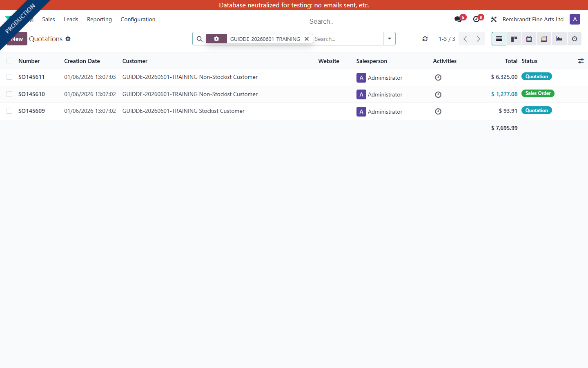This screenshot has width=588, height=368.
Task: Open optional columns adjust icon
Action: pos(581,61)
